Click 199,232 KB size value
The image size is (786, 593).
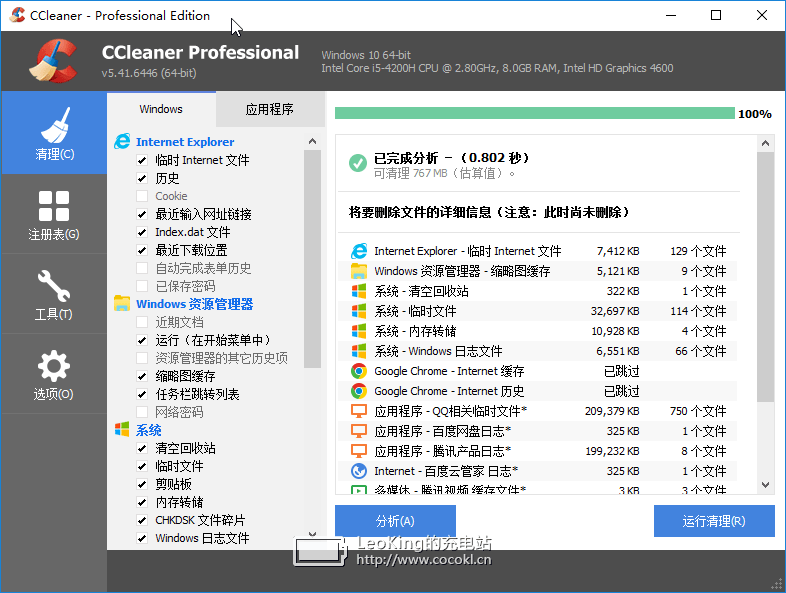(x=613, y=452)
